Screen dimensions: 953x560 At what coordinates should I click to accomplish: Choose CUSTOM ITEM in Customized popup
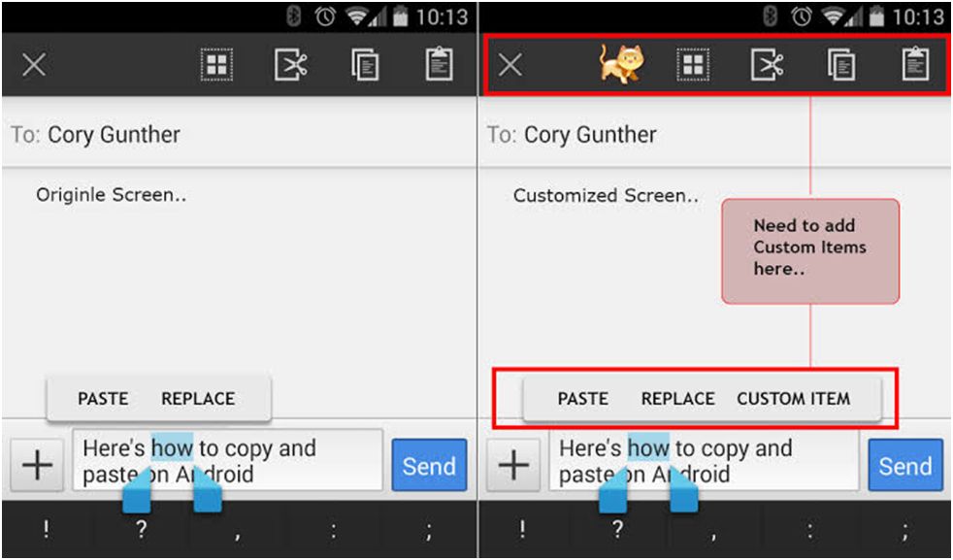pos(794,399)
